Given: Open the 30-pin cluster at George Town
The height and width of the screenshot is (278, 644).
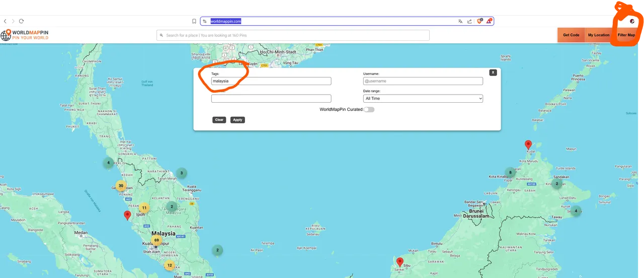Looking at the screenshot, I should pos(121,186).
